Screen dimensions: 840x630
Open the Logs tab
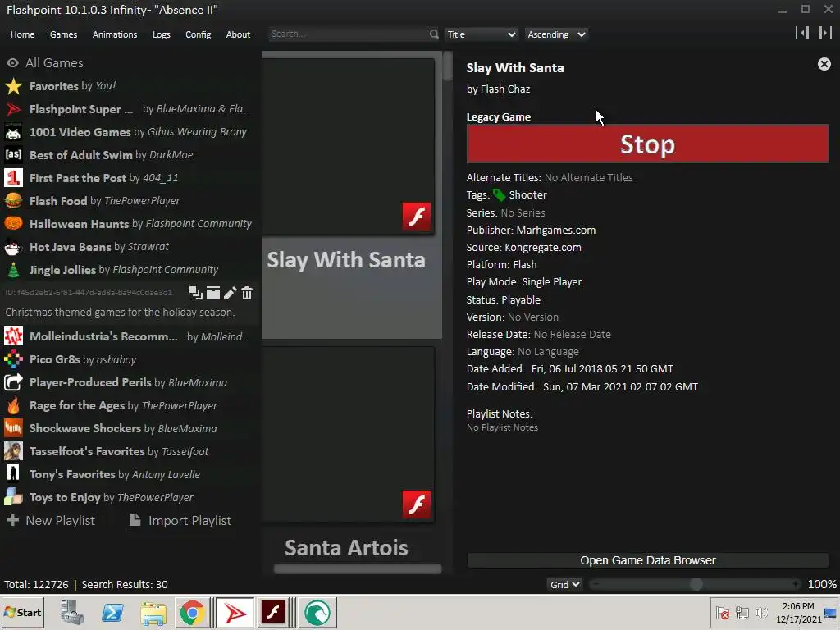162,34
